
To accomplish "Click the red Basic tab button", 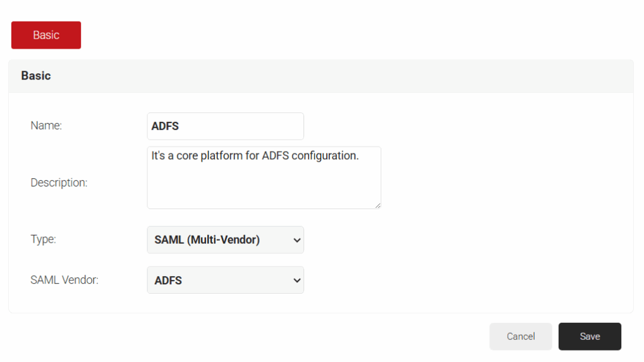I will (46, 35).
